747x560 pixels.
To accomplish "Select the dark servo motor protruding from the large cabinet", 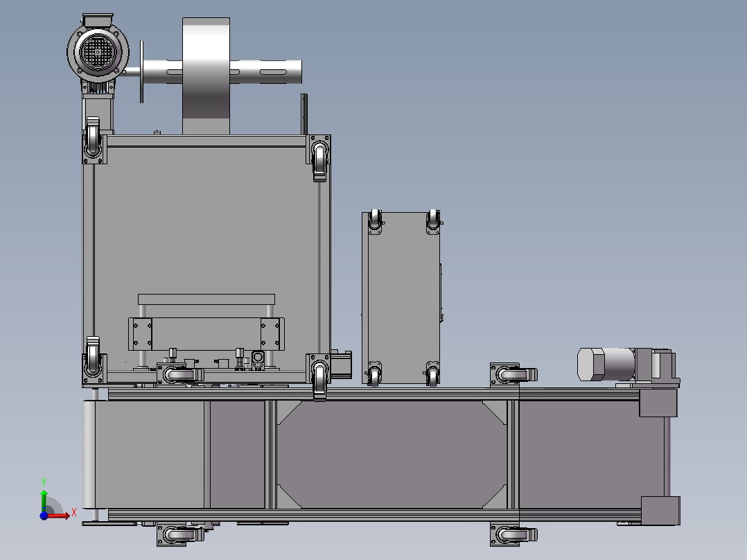I will click(341, 365).
